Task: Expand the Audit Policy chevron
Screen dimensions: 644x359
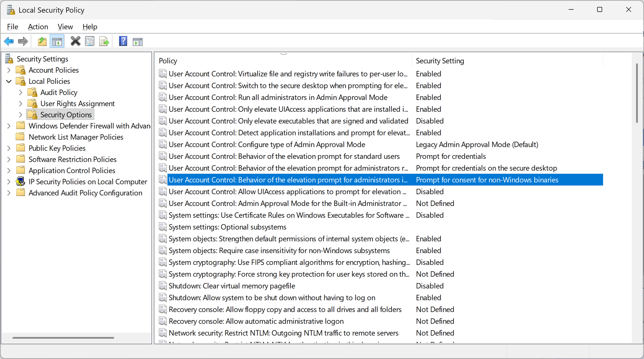Action: (x=21, y=92)
